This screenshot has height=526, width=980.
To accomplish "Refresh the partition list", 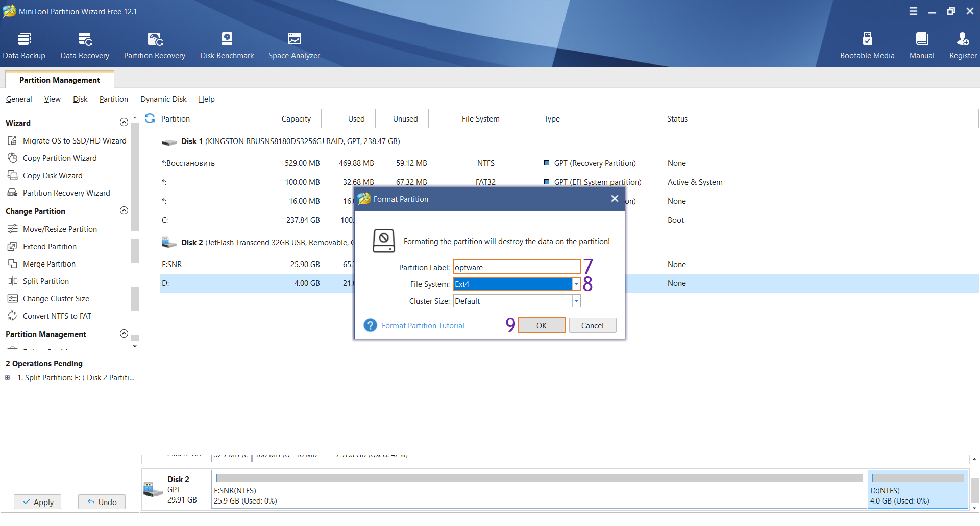I will pyautogui.click(x=150, y=118).
